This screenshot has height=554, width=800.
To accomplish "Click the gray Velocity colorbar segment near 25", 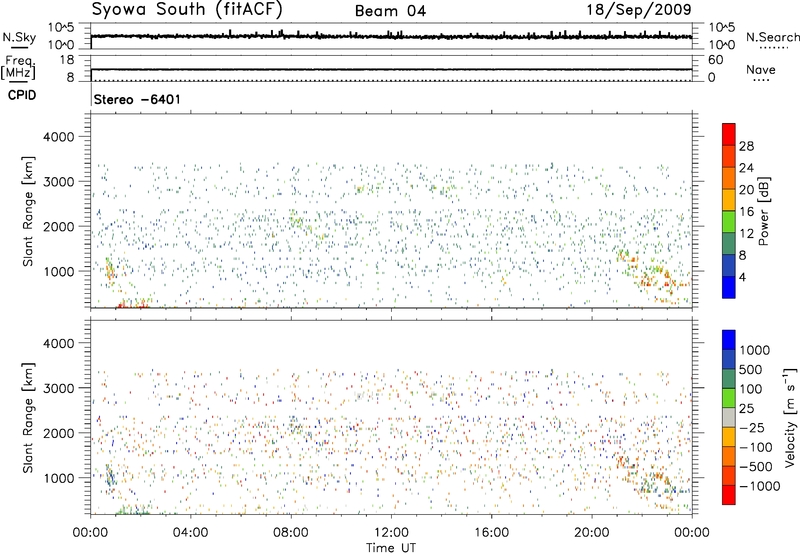I will [729, 417].
